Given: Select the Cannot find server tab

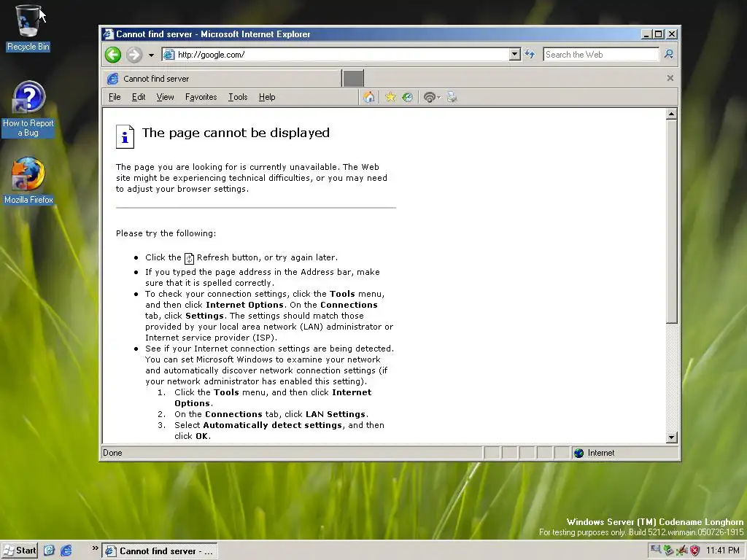Looking at the screenshot, I should pos(222,79).
